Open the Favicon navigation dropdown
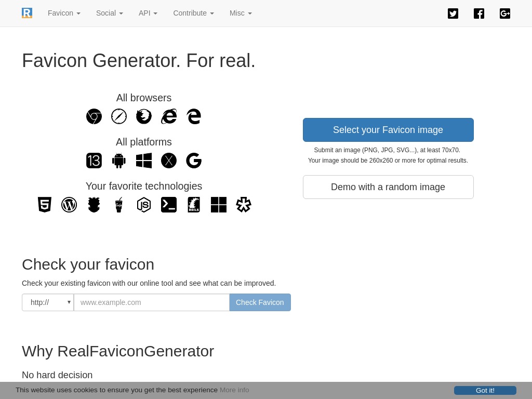The height and width of the screenshot is (399, 532). click(x=64, y=13)
